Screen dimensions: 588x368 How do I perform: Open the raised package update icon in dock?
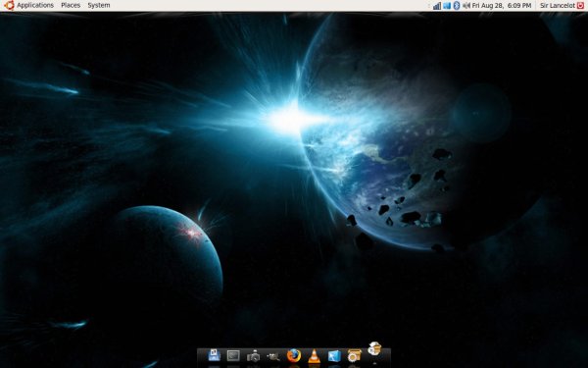click(374, 348)
